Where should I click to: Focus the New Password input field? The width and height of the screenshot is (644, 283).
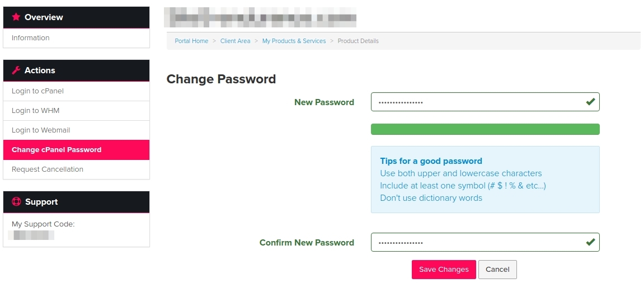coord(476,102)
